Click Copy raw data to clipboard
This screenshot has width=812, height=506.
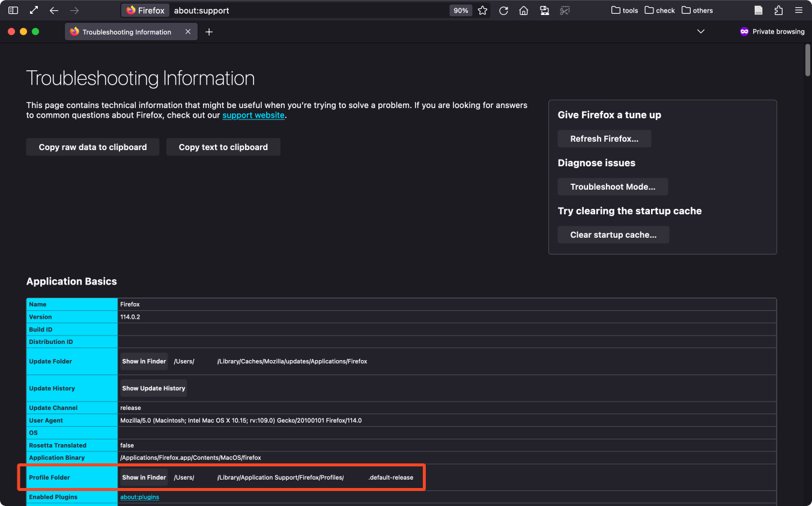(92, 147)
